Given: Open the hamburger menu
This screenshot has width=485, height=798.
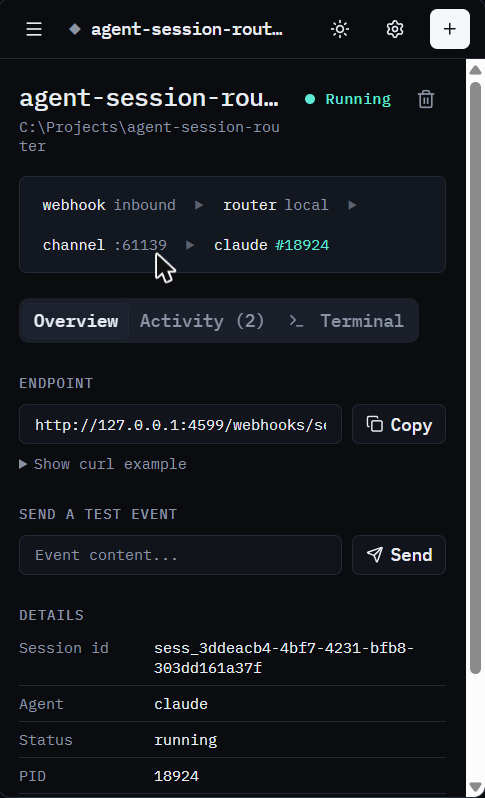Looking at the screenshot, I should pos(34,29).
